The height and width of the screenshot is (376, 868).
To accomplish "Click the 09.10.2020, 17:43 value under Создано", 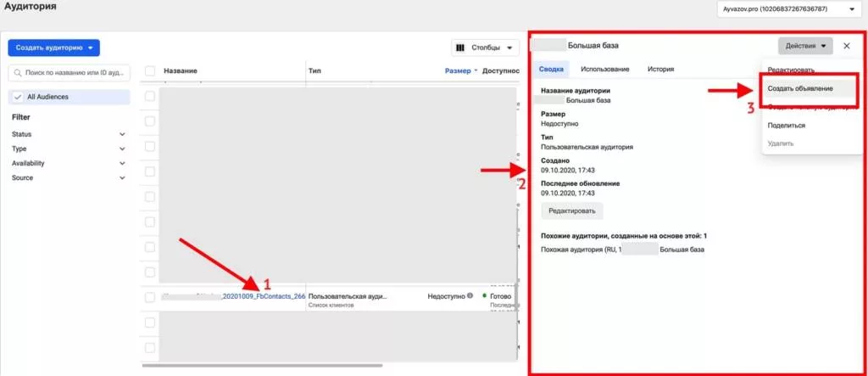I will pyautogui.click(x=567, y=171).
